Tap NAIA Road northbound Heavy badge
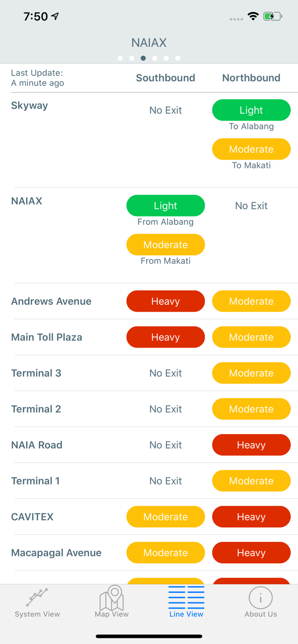298x644 pixels. pos(251,445)
